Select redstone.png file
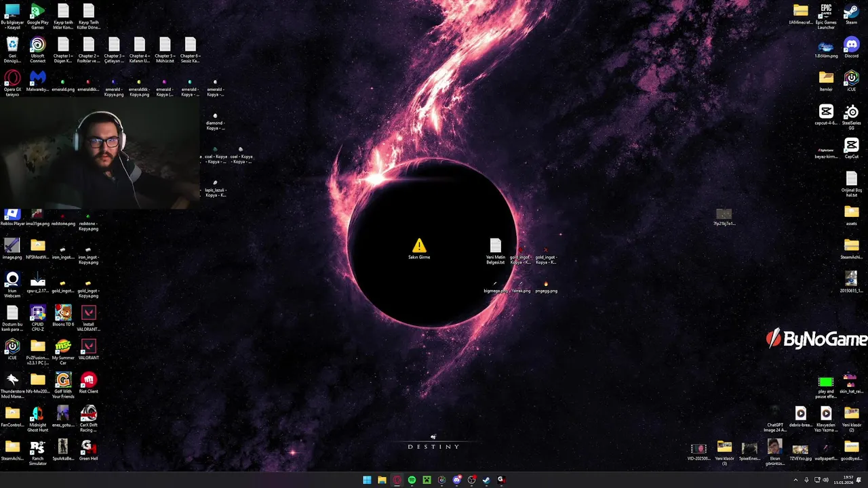 click(x=63, y=220)
